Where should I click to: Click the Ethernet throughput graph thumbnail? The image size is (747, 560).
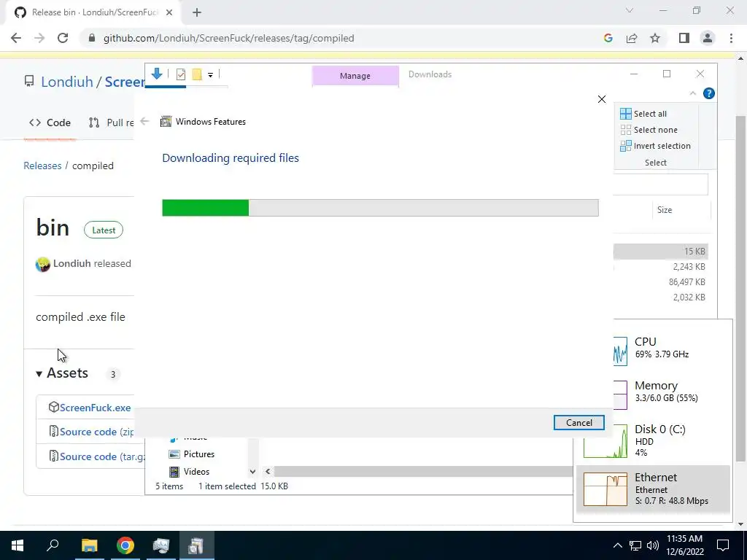click(x=605, y=489)
